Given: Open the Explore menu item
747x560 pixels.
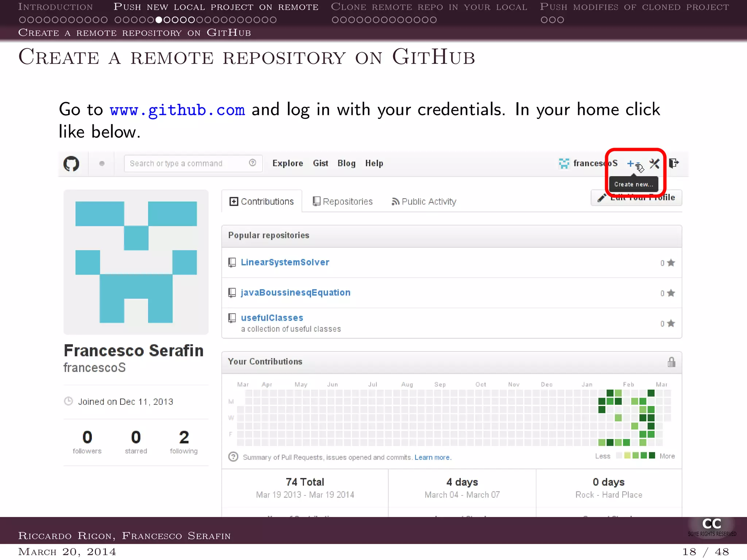Looking at the screenshot, I should click(x=288, y=163).
